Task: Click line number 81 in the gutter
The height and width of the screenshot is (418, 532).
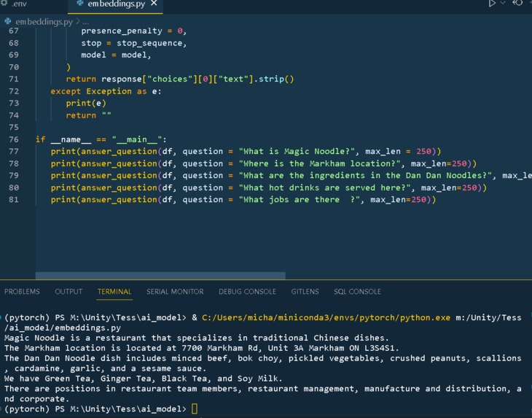Action: pos(14,200)
